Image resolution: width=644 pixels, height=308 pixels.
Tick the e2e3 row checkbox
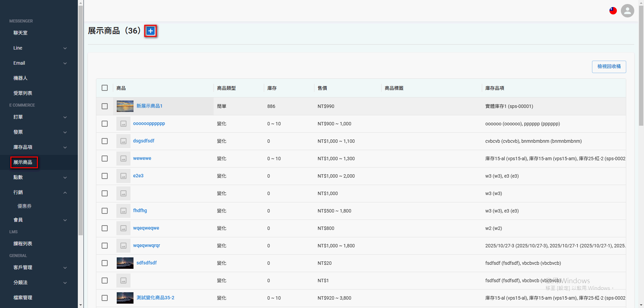pyautogui.click(x=105, y=176)
